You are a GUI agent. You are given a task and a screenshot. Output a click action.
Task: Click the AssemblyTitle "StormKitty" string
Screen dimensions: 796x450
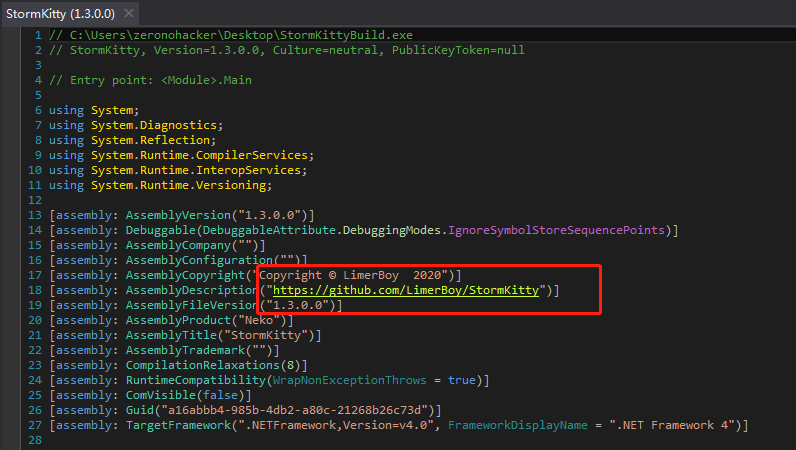[x=266, y=335]
